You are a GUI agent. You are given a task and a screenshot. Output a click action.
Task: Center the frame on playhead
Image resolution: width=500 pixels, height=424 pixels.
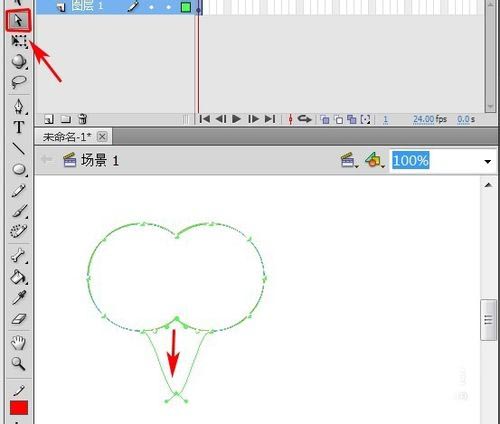pyautogui.click(x=290, y=119)
